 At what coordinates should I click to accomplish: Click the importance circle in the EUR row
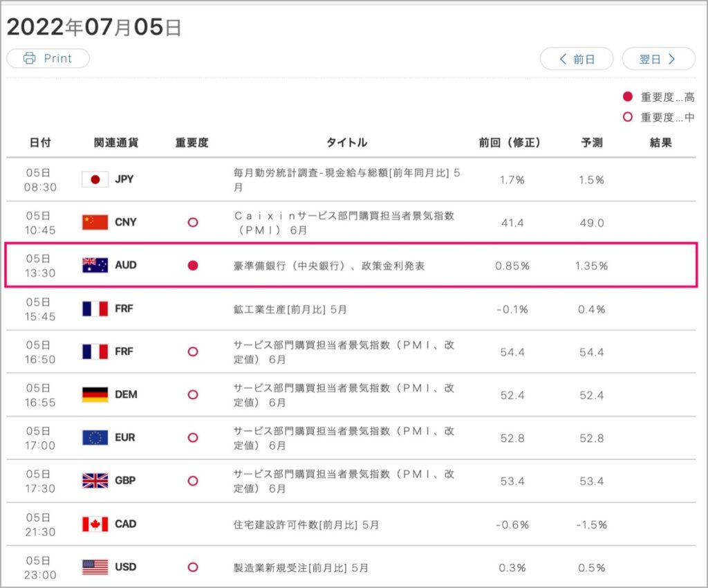click(x=193, y=438)
